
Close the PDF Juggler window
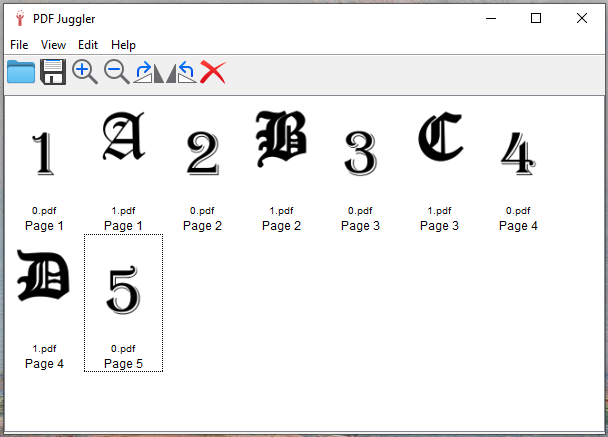[x=582, y=18]
